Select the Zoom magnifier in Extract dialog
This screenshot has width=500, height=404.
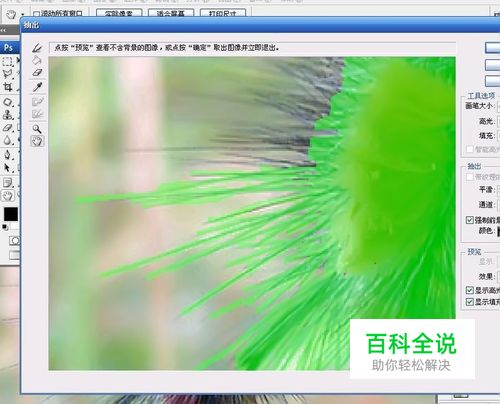point(37,129)
